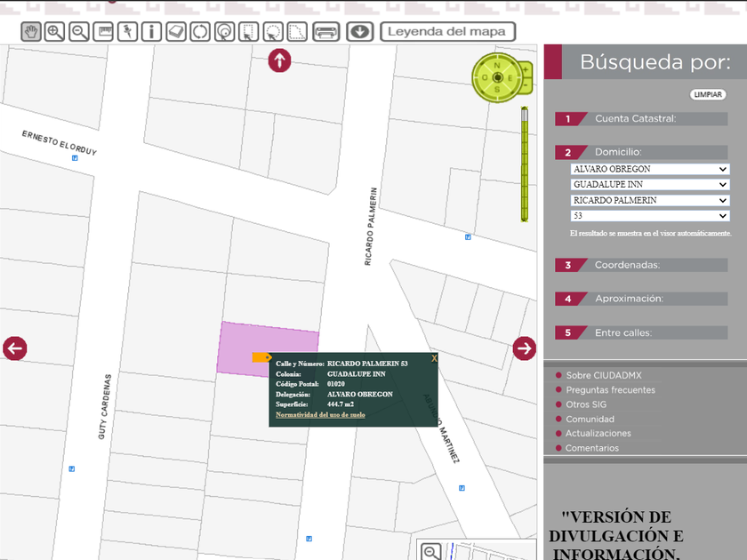Pan map west with the left arrow
Viewport: 747px width, 560px height.
point(14,348)
